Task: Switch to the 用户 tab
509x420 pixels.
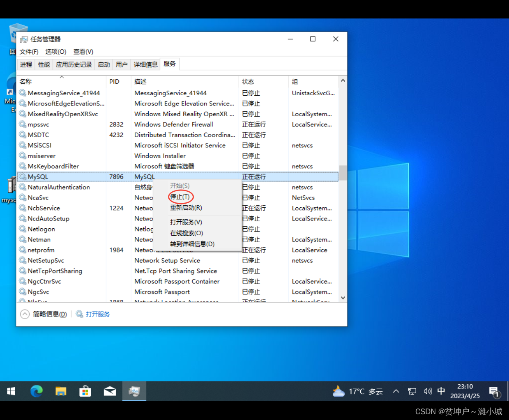Action: tap(122, 64)
